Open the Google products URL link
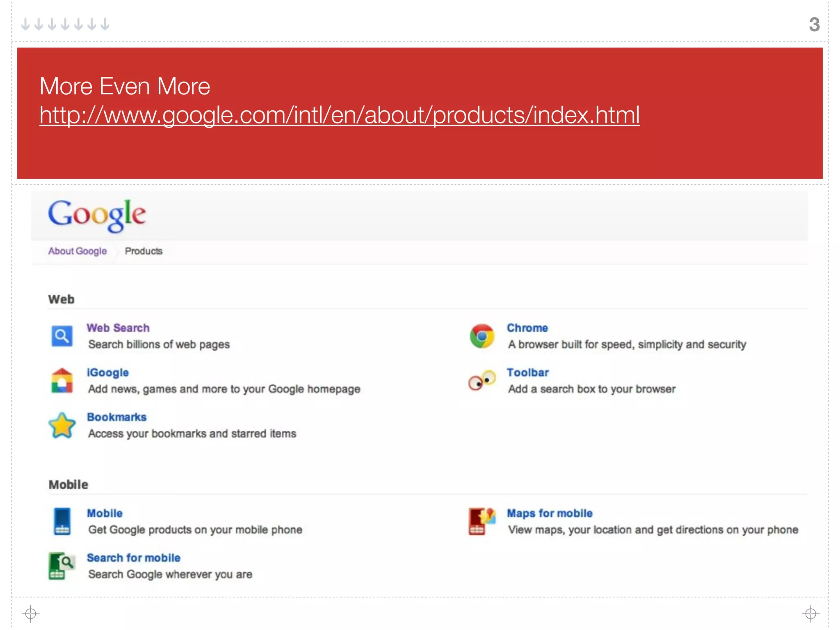This screenshot has height=630, width=840. [340, 115]
